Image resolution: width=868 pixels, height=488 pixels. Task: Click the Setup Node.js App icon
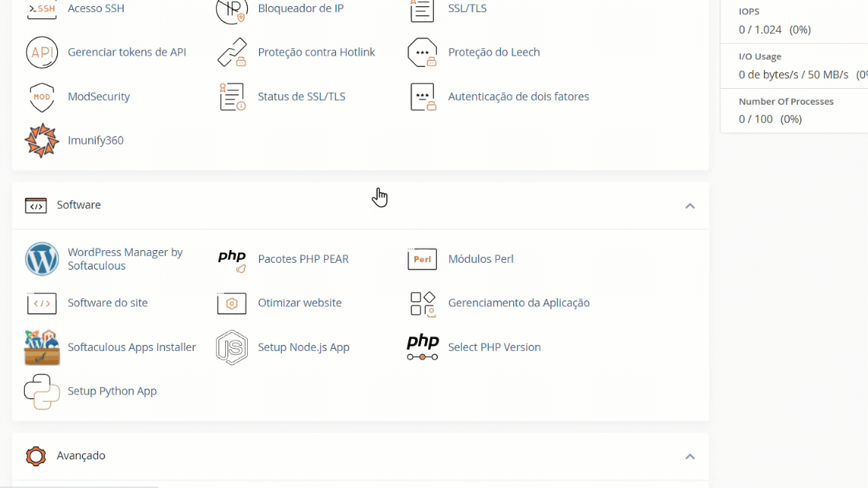coord(232,347)
